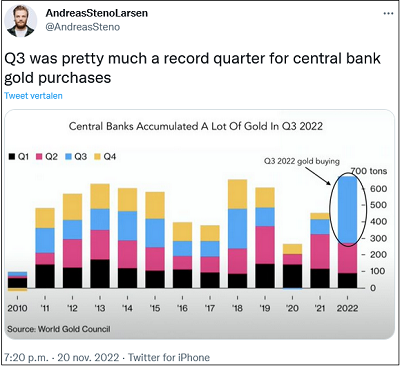Open the @AndreasSteno handle link
The image size is (400, 366).
click(82, 27)
